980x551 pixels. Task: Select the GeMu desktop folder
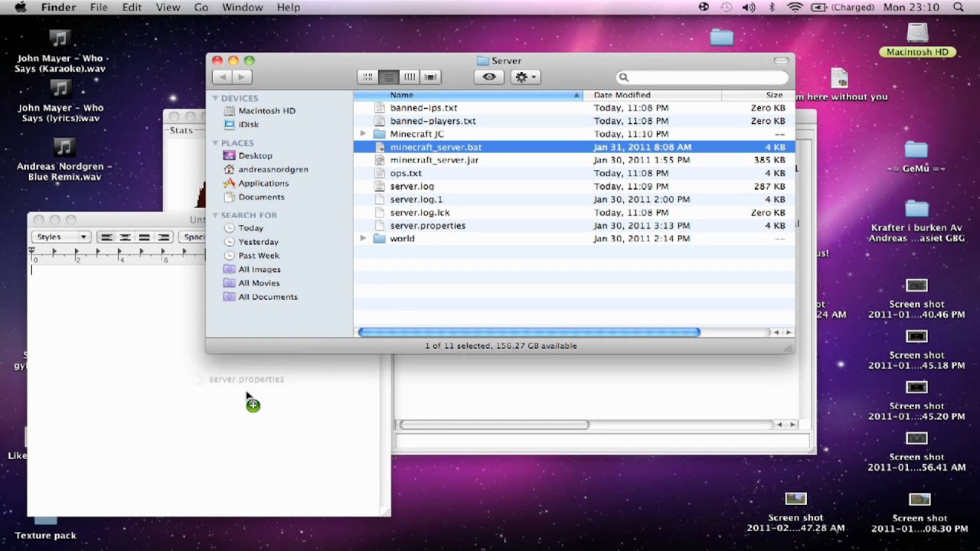click(x=916, y=149)
